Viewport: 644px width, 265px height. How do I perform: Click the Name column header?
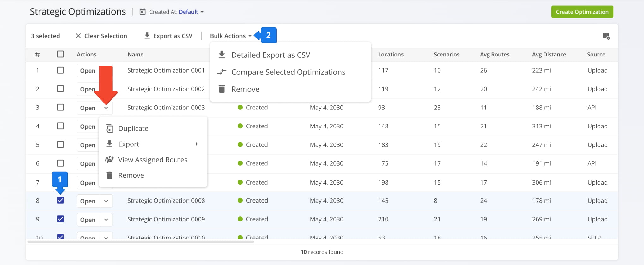pyautogui.click(x=136, y=54)
